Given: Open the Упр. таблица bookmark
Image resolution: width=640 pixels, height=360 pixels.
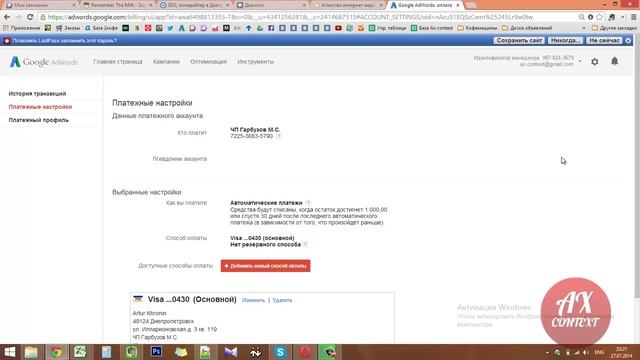Looking at the screenshot, I should coord(387,28).
